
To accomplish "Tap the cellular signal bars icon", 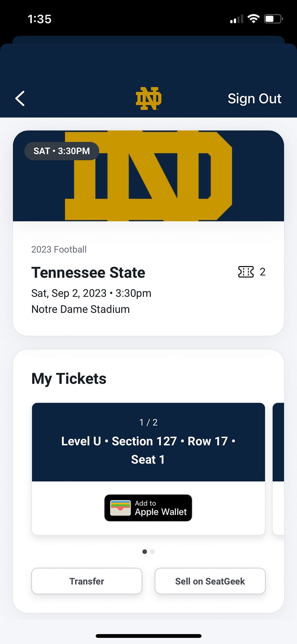I will point(236,19).
